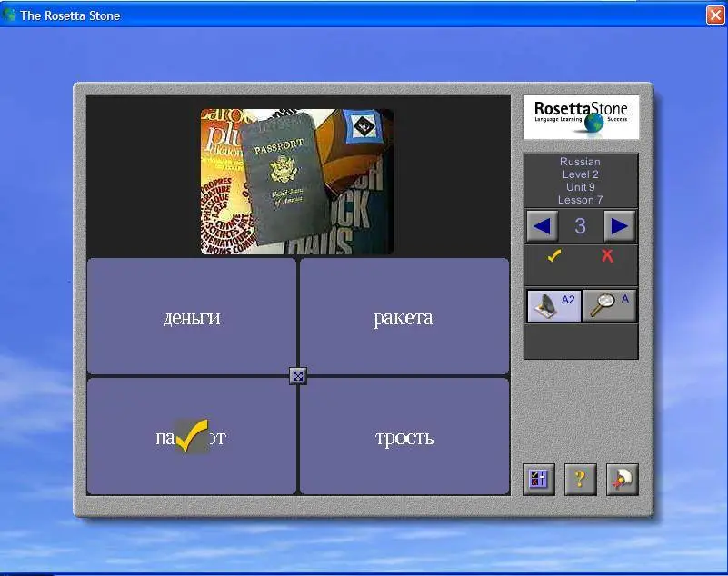Click the yellow correct-score checkmark
Image resolution: width=728 pixels, height=576 pixels.
click(x=553, y=255)
